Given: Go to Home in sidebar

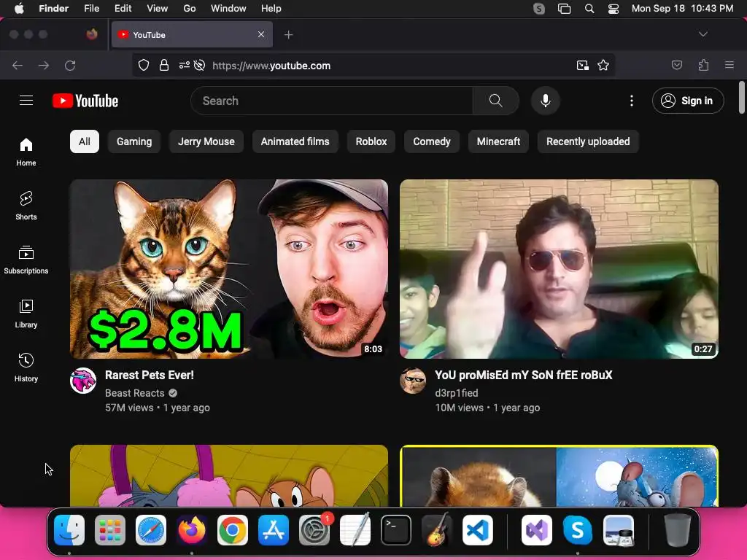Looking at the screenshot, I should click(x=26, y=152).
